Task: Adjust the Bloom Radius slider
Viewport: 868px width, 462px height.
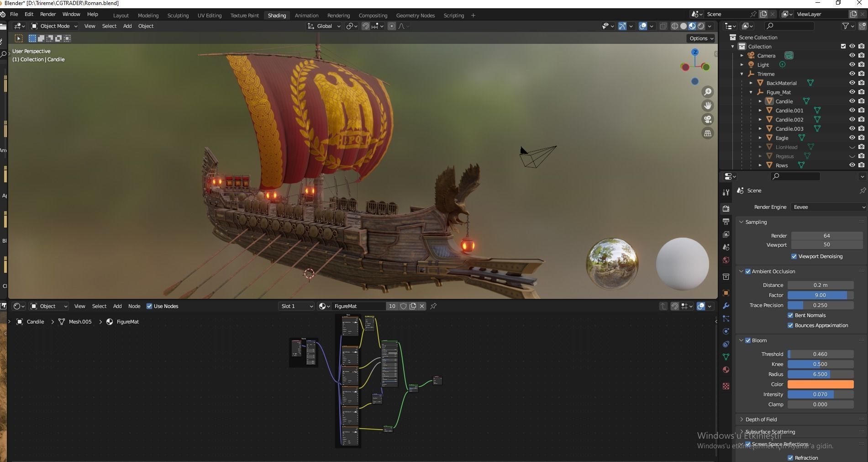Action: point(821,374)
